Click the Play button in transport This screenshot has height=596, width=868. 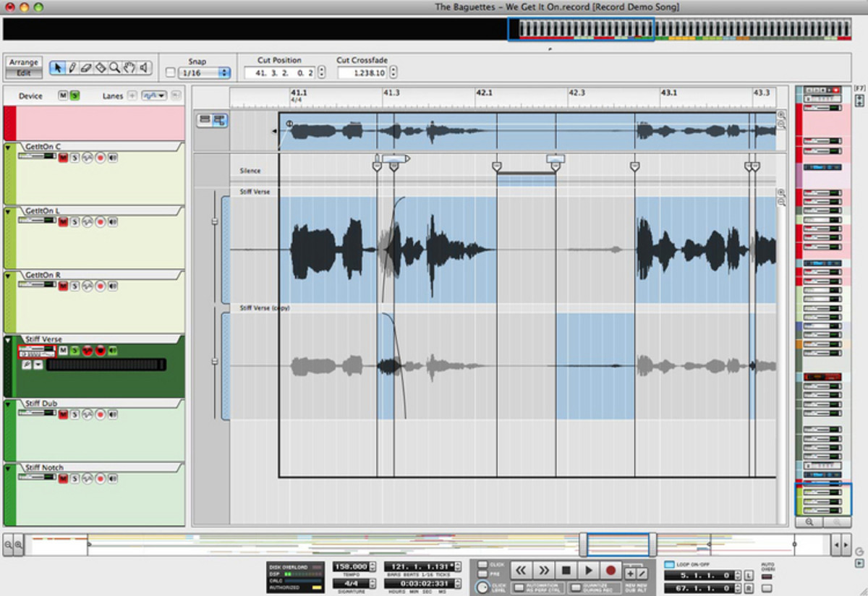pyautogui.click(x=589, y=571)
